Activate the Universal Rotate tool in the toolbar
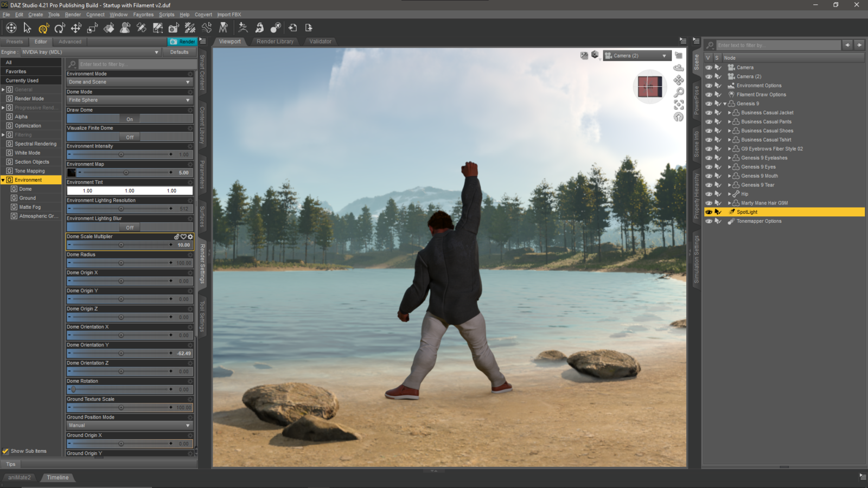868x488 pixels. point(60,27)
